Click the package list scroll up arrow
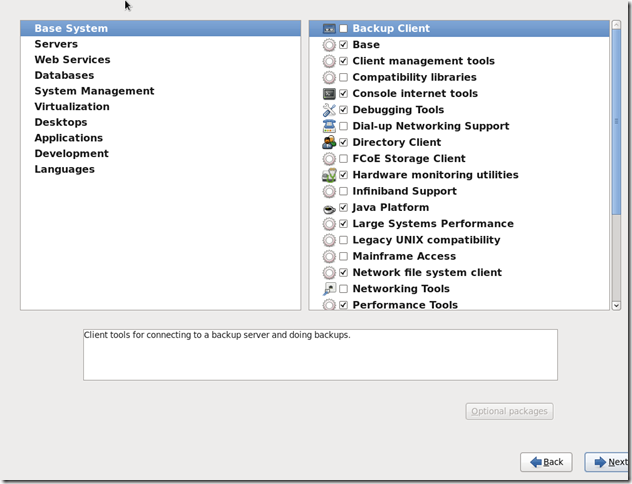Image resolution: width=632 pixels, height=484 pixels. (616, 25)
